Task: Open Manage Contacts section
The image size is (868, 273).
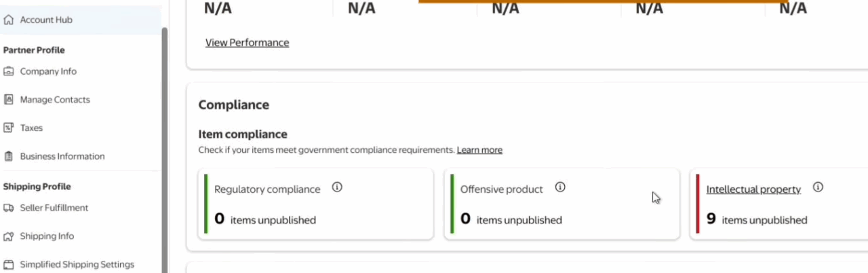Action: 55,100
